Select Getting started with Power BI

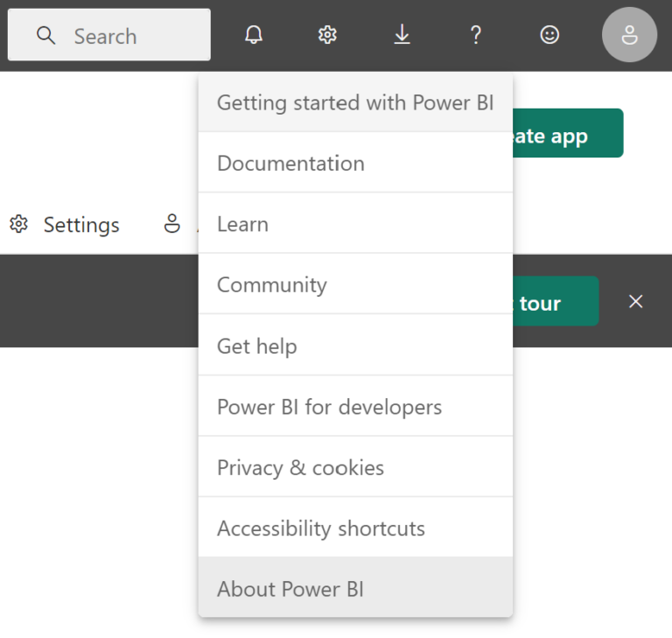[x=355, y=103]
